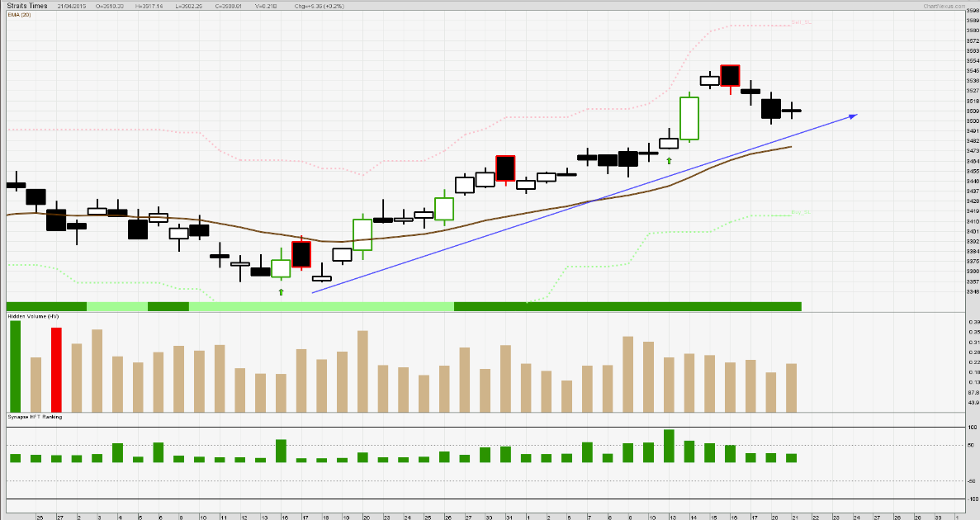Select the tall green candlestick near the top
The image size is (980, 520).
coord(689,118)
